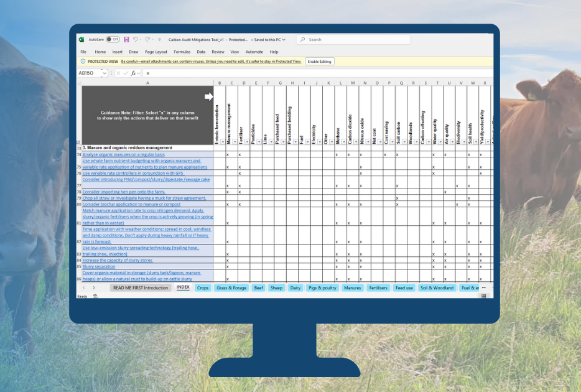Switch to the Dairy sheet tab

point(295,288)
